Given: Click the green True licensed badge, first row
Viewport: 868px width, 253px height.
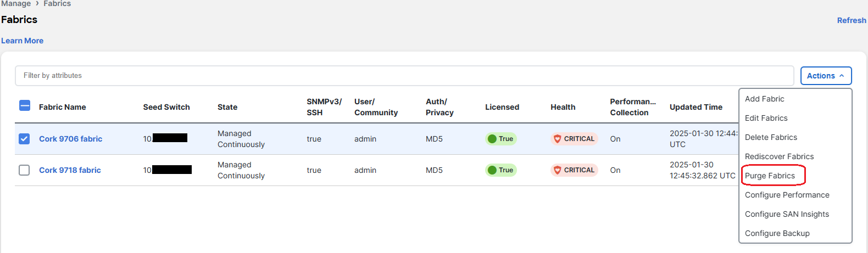Looking at the screenshot, I should point(500,139).
